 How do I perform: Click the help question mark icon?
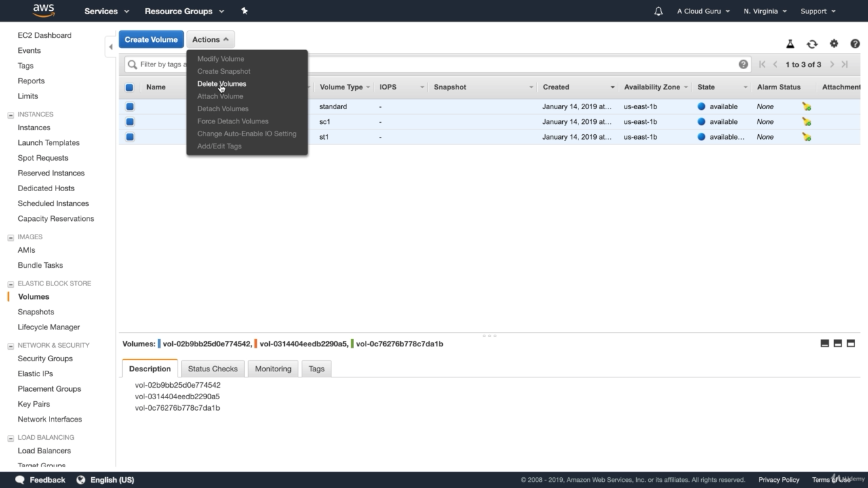pos(854,43)
